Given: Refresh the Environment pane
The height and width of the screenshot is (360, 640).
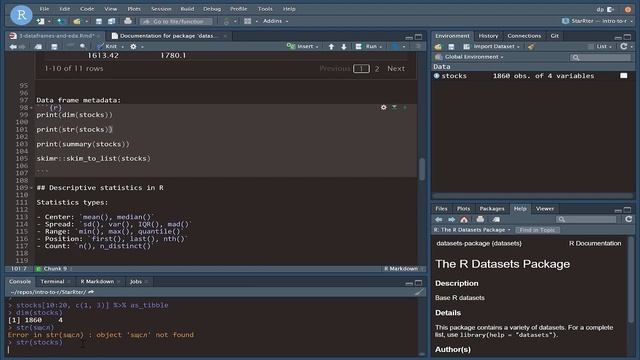Looking at the screenshot, I should pos(623,47).
